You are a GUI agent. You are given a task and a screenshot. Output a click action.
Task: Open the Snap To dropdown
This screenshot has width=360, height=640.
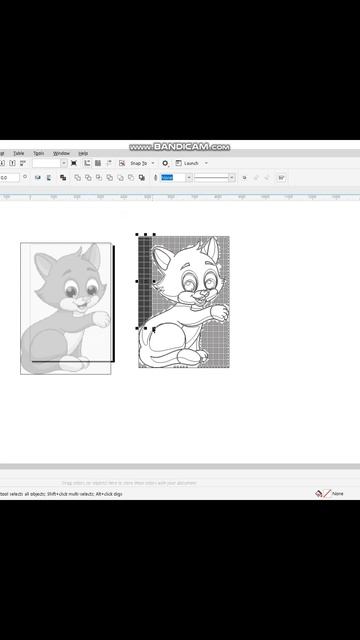pyautogui.click(x=142, y=163)
